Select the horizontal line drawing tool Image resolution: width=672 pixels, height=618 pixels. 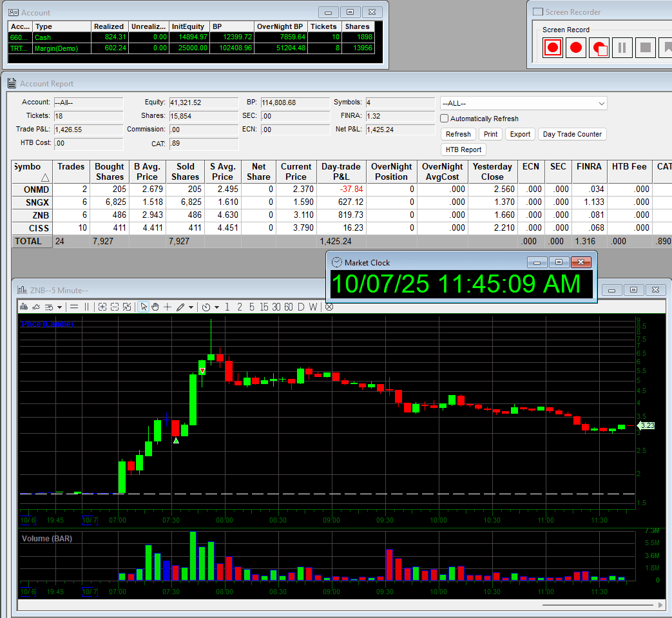(x=74, y=307)
